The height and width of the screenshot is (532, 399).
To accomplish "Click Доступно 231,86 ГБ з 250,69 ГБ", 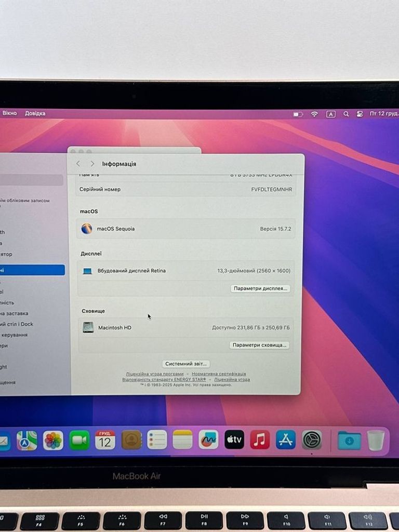I will click(251, 328).
